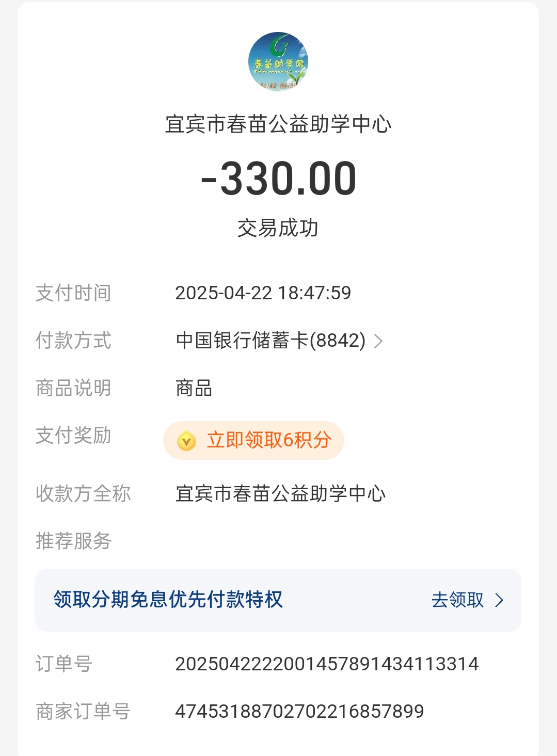Select the payment method 中国银行储蓄卡(8842)
The width and height of the screenshot is (557, 756).
[x=270, y=341]
